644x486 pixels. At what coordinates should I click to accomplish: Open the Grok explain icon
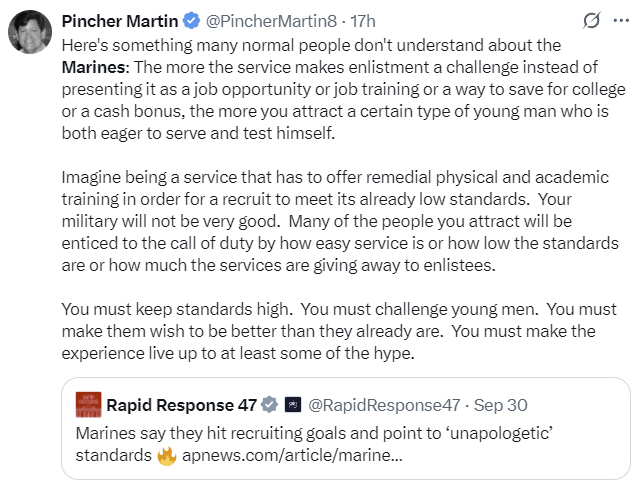click(592, 21)
